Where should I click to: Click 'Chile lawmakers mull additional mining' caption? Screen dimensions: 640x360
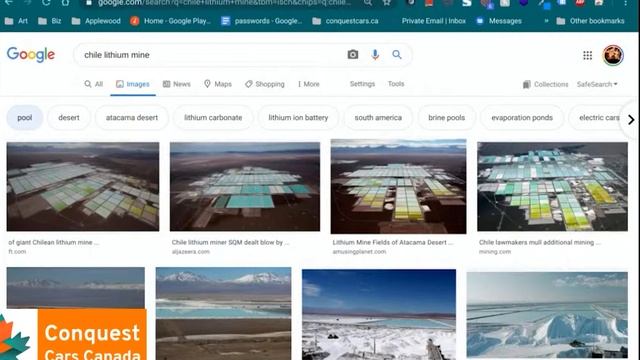click(540, 242)
